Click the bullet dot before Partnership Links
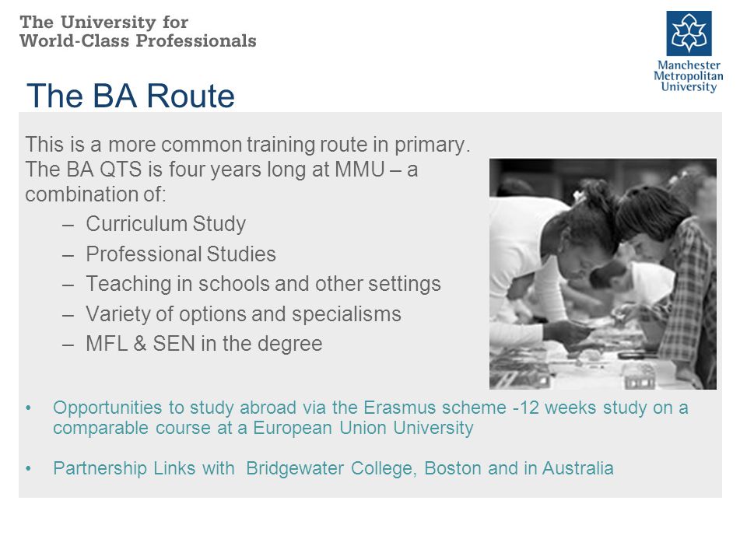Viewport: 747px width, 560px height. tap(29, 468)
